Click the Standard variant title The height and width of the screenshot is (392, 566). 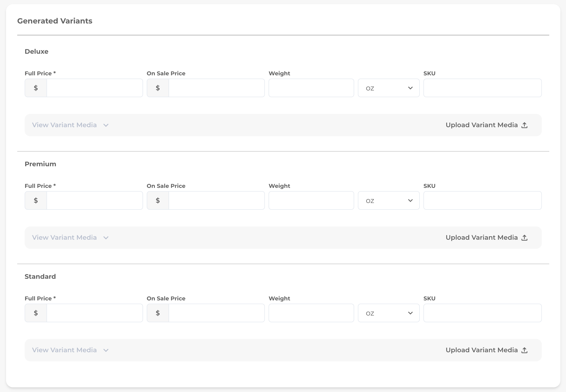coord(40,276)
